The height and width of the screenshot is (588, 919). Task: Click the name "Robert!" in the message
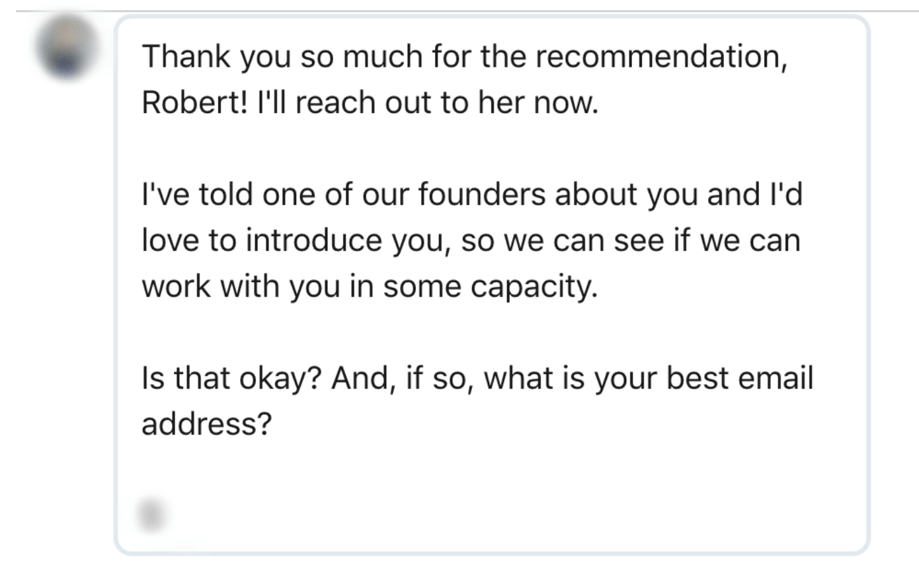194,103
